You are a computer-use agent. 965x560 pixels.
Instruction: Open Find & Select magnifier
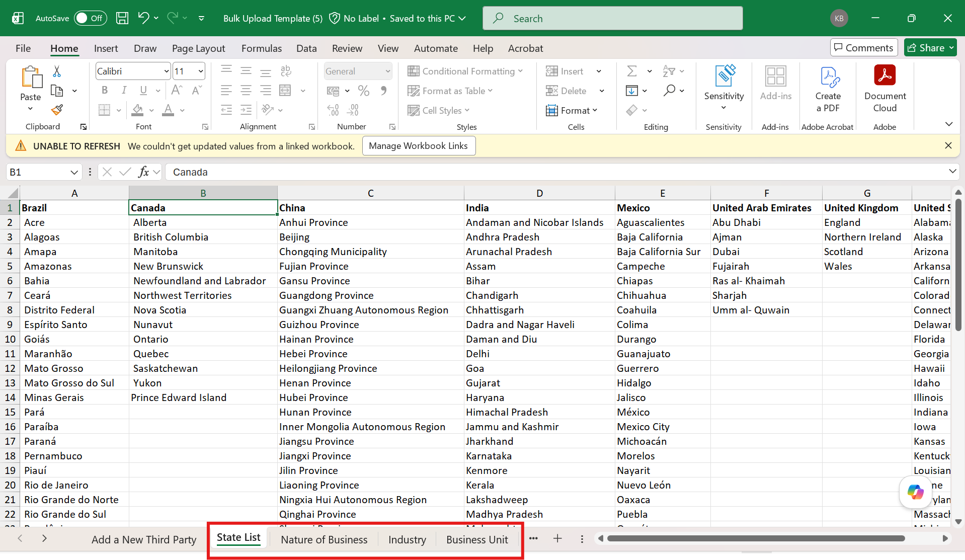click(669, 91)
